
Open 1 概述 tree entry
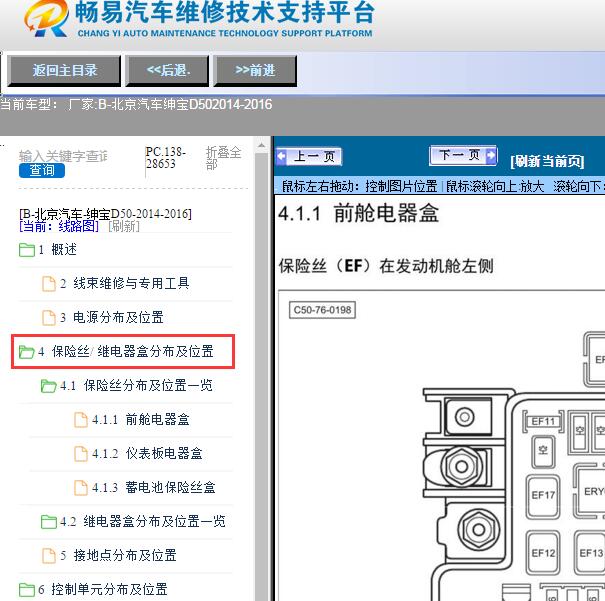click(57, 250)
